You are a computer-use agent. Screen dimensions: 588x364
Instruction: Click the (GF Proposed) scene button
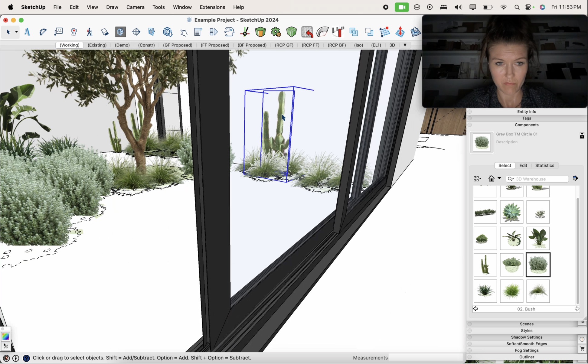click(x=178, y=45)
